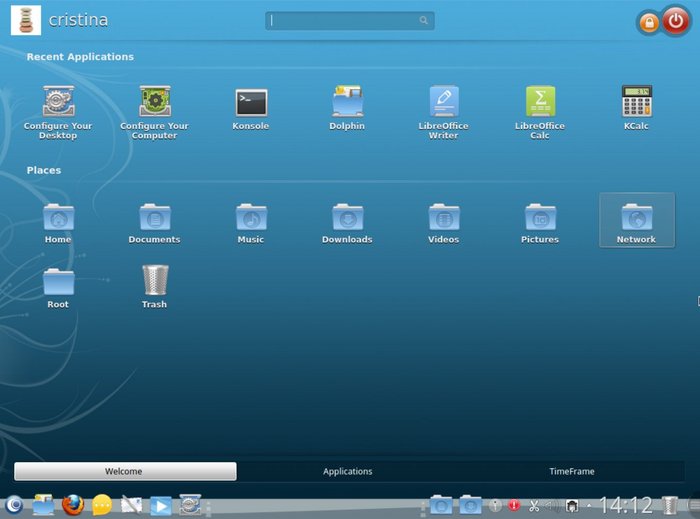Open LibreOffice Writer
The height and width of the screenshot is (519, 700).
pos(443,103)
